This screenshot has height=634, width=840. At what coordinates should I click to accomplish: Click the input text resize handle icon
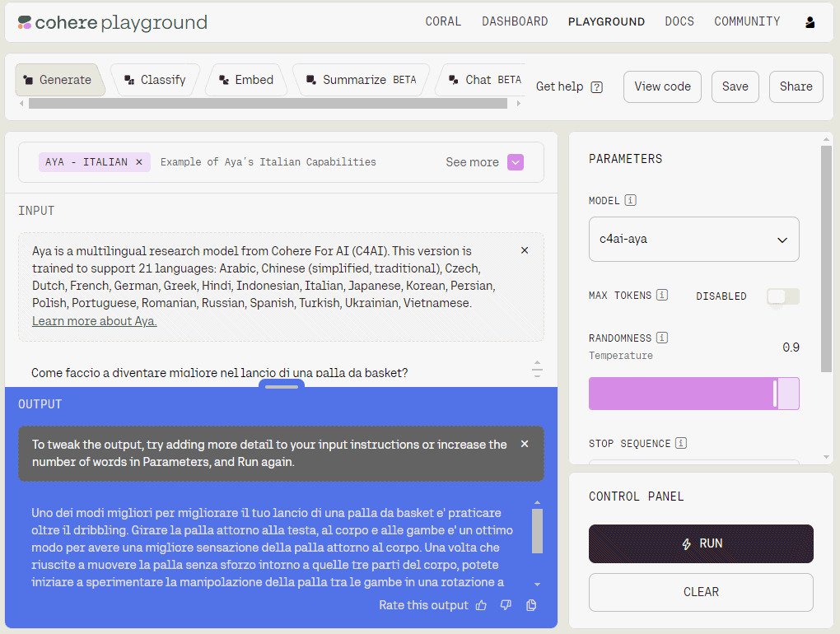537,369
